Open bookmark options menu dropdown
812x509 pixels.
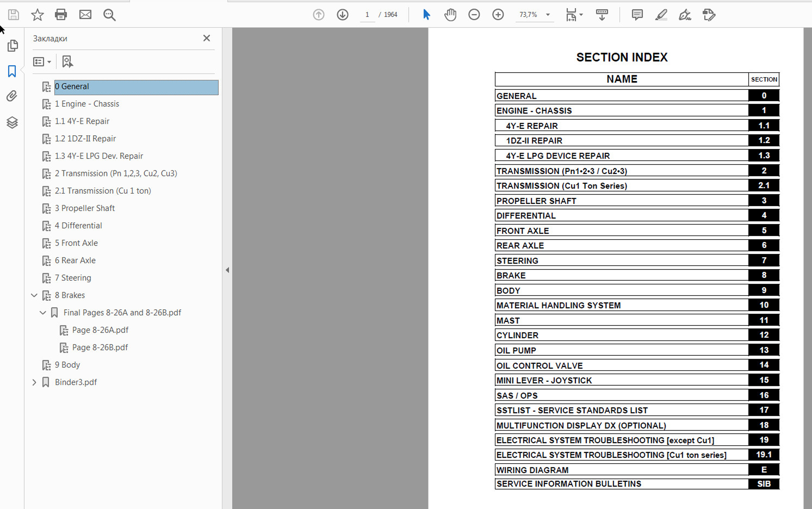coord(42,62)
